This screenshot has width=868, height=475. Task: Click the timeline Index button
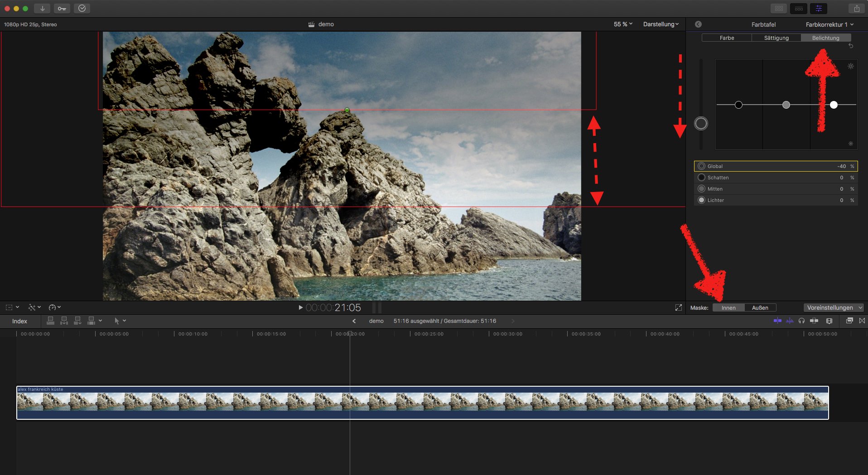tap(19, 321)
